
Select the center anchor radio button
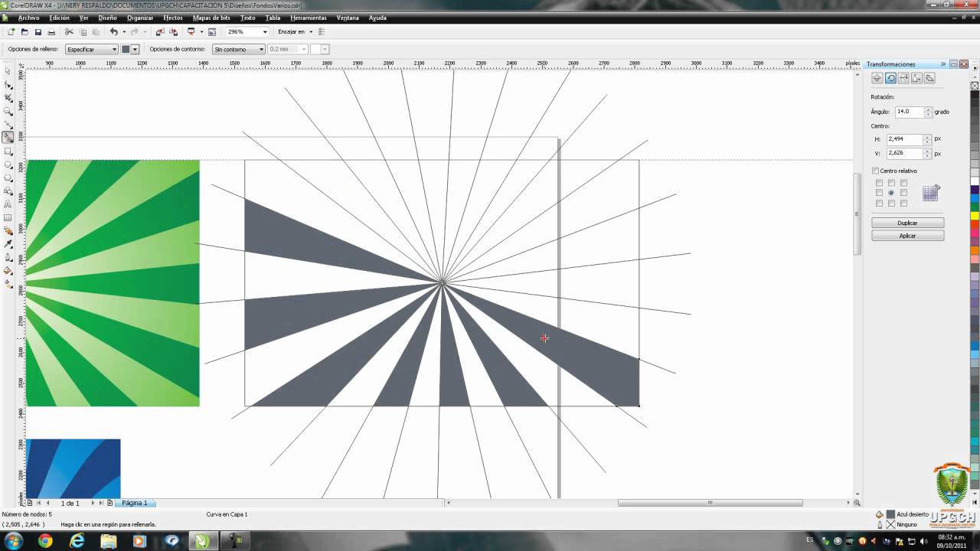point(891,193)
